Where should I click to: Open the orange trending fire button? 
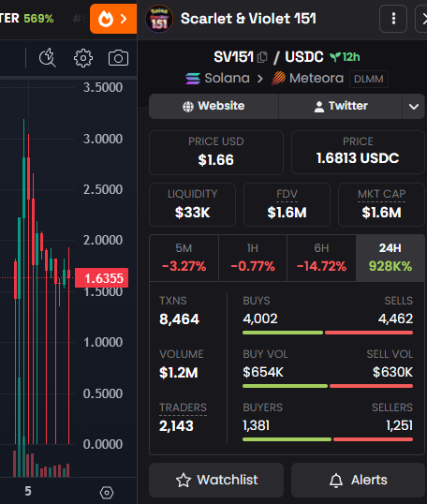pyautogui.click(x=113, y=19)
